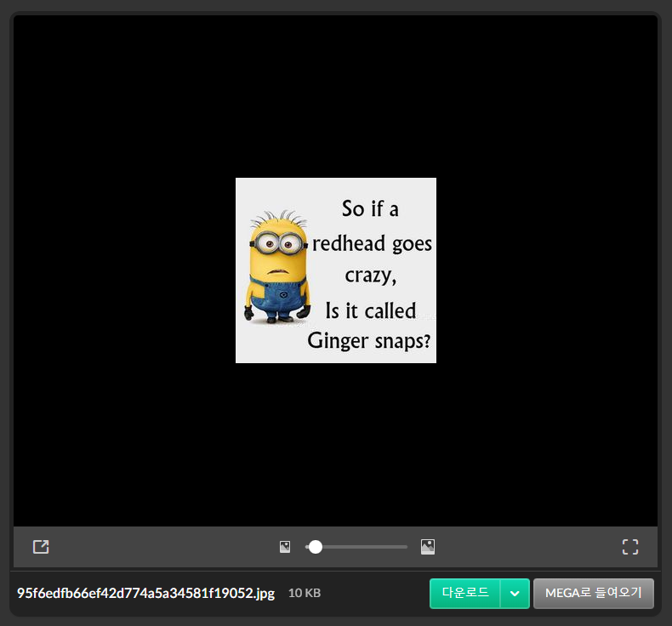Select the filename 95f6edfb66ef42d774a5a34581f19052.jpg
This screenshot has height=626, width=672.
coord(145,593)
